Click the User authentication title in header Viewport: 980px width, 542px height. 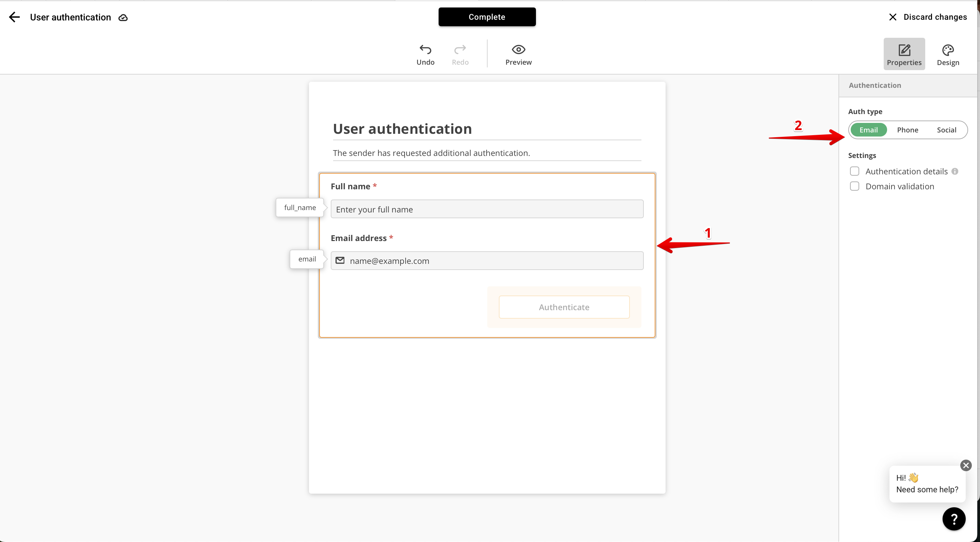(70, 17)
